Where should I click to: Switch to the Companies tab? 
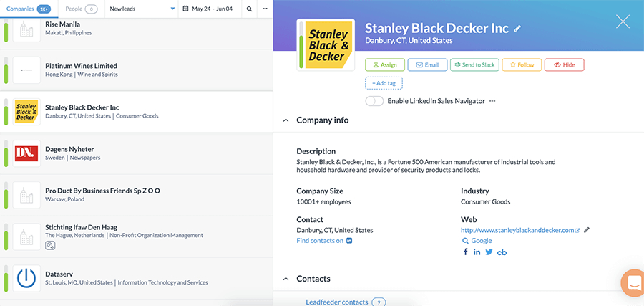coord(29,9)
